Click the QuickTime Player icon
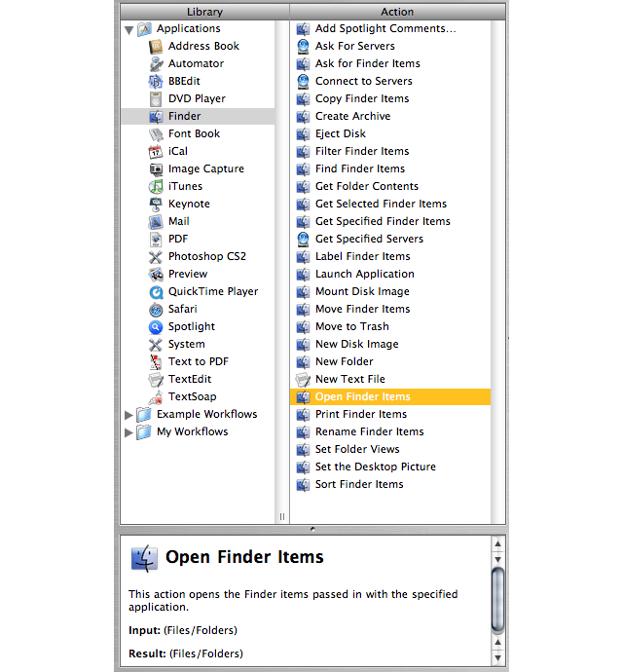Image resolution: width=623 pixels, height=672 pixels. [156, 291]
